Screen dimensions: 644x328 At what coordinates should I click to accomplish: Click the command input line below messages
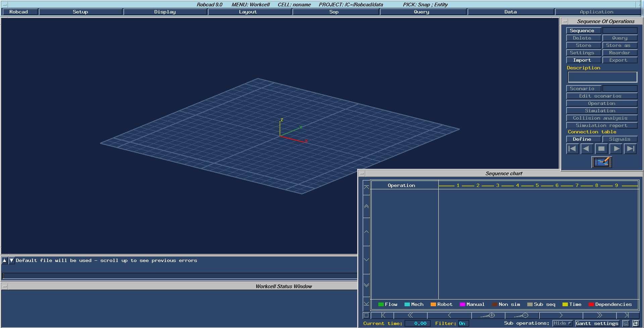(180, 276)
